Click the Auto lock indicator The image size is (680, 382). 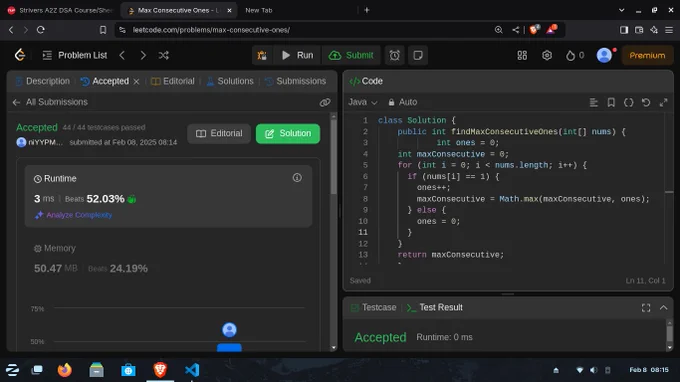(x=402, y=102)
